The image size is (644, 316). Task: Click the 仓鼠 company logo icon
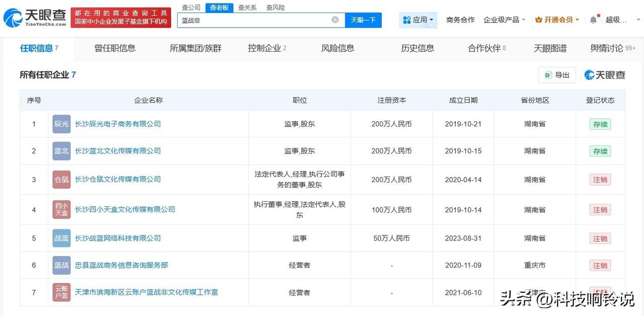61,179
